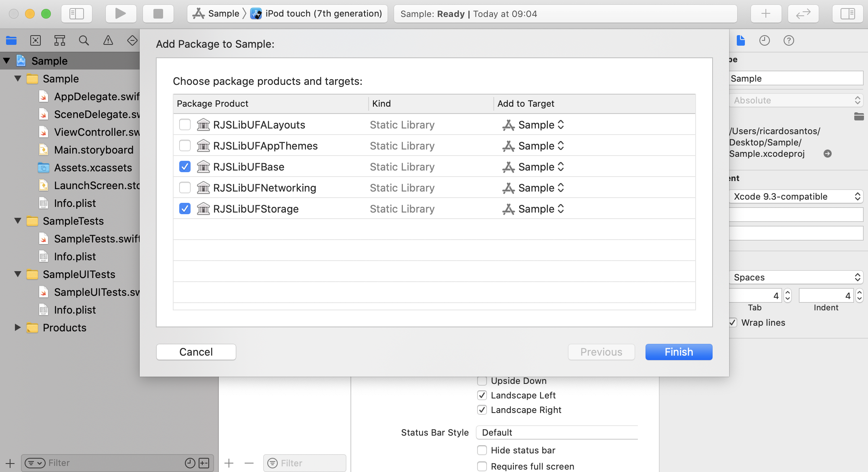The height and width of the screenshot is (472, 868).
Task: Click the Finish button
Action: tap(679, 352)
